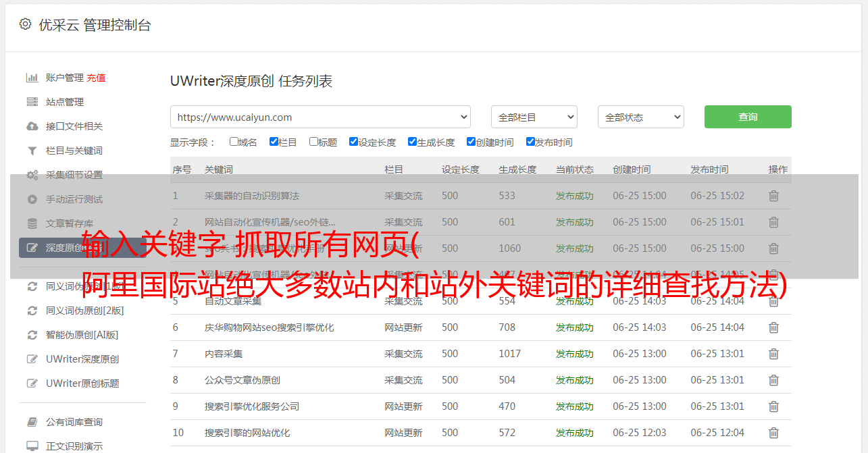Delete row 6 using its trash icon
The height and width of the screenshot is (453, 868).
tap(773, 327)
